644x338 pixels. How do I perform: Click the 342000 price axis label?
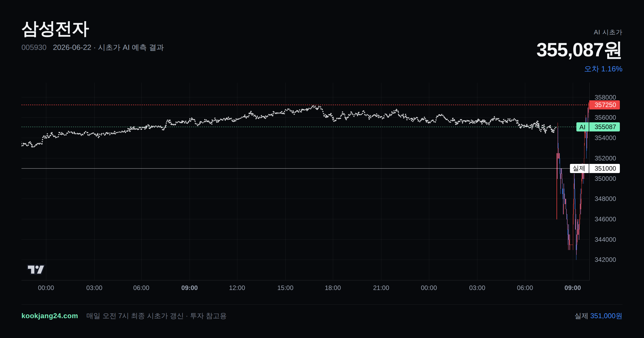[605, 260]
